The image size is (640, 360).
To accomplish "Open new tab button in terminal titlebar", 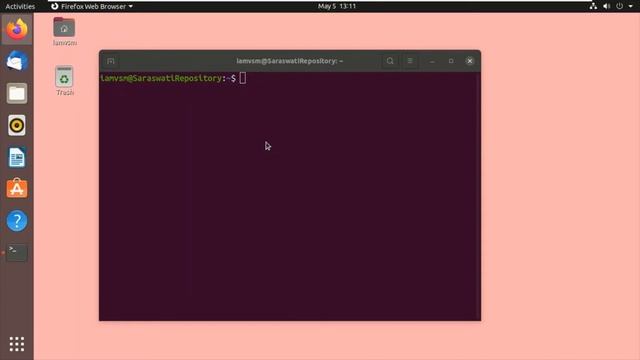I will pos(111,61).
